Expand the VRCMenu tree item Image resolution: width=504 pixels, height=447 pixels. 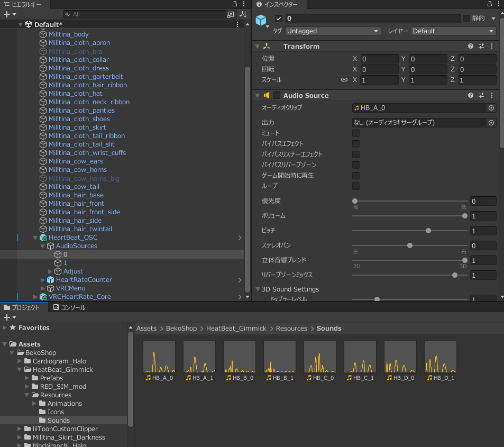click(x=42, y=288)
